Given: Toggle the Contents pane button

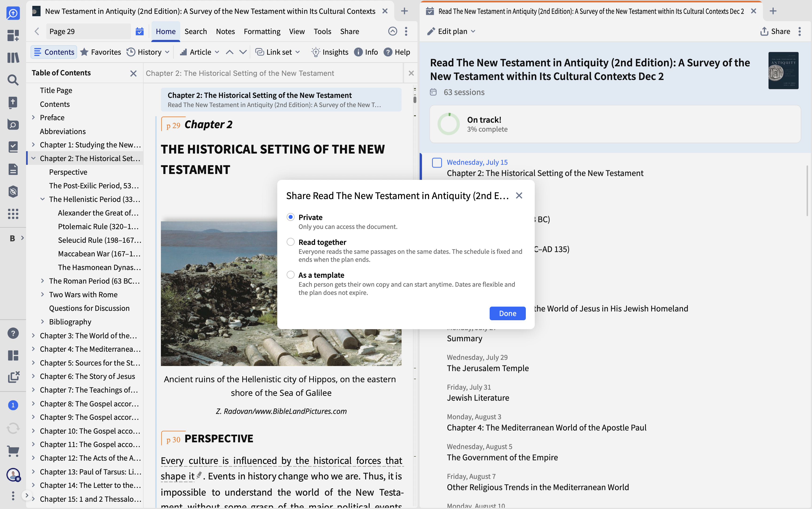Looking at the screenshot, I should point(54,52).
